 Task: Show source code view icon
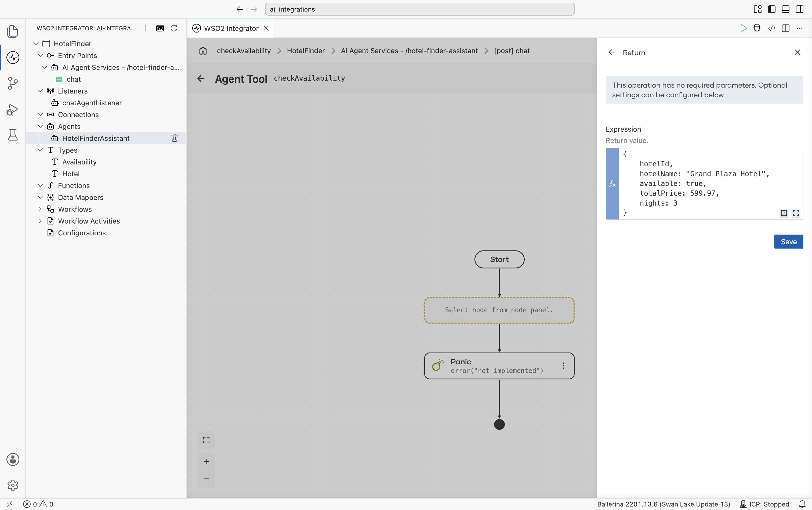point(771,28)
